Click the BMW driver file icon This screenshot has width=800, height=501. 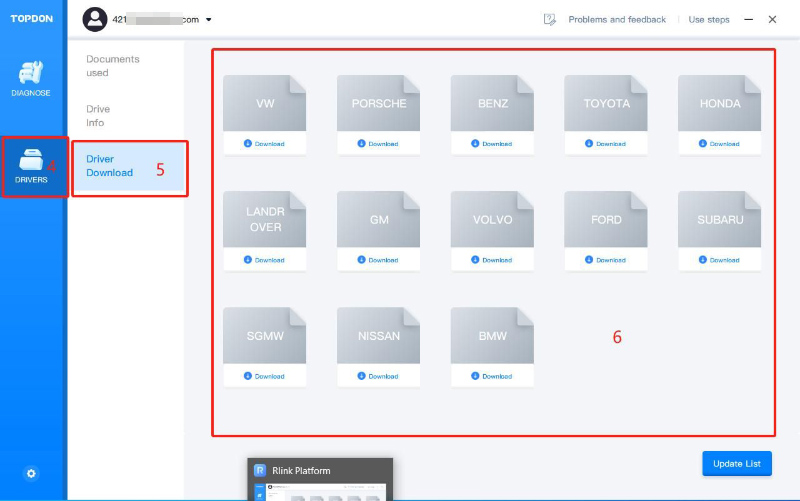click(492, 336)
